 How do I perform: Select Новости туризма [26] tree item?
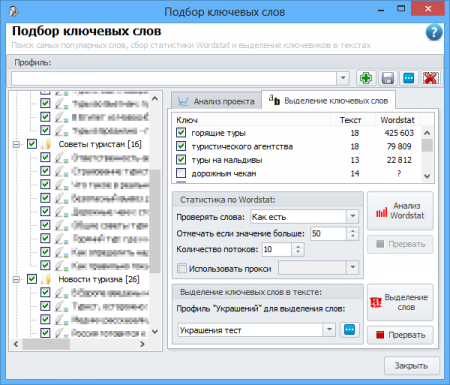tap(99, 279)
